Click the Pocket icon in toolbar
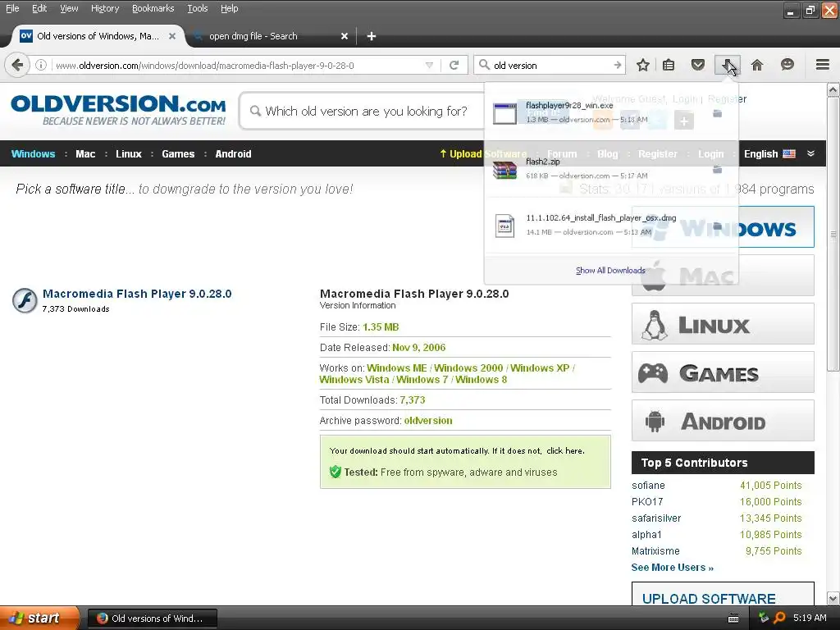Image resolution: width=840 pixels, height=630 pixels. pos(697,66)
